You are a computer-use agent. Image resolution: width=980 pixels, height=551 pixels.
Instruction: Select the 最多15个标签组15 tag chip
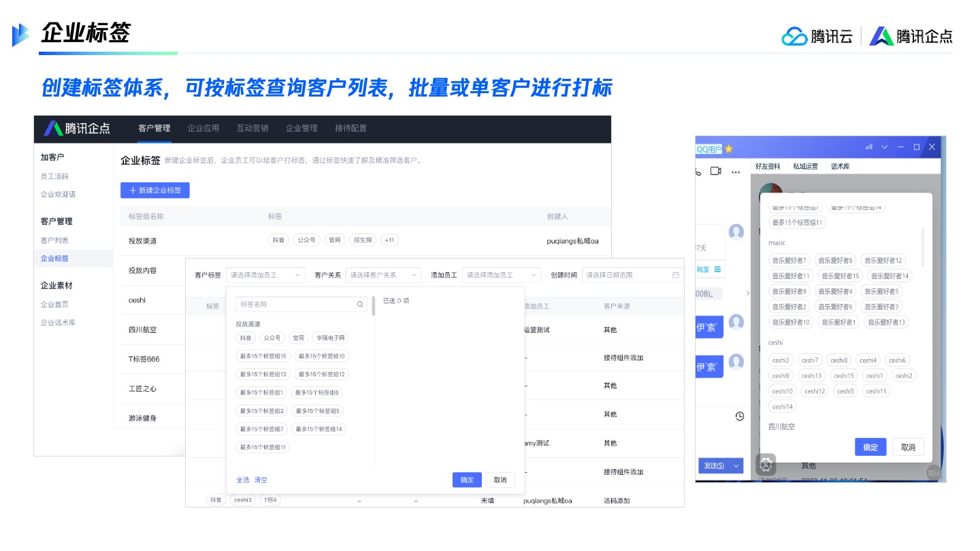click(x=263, y=356)
